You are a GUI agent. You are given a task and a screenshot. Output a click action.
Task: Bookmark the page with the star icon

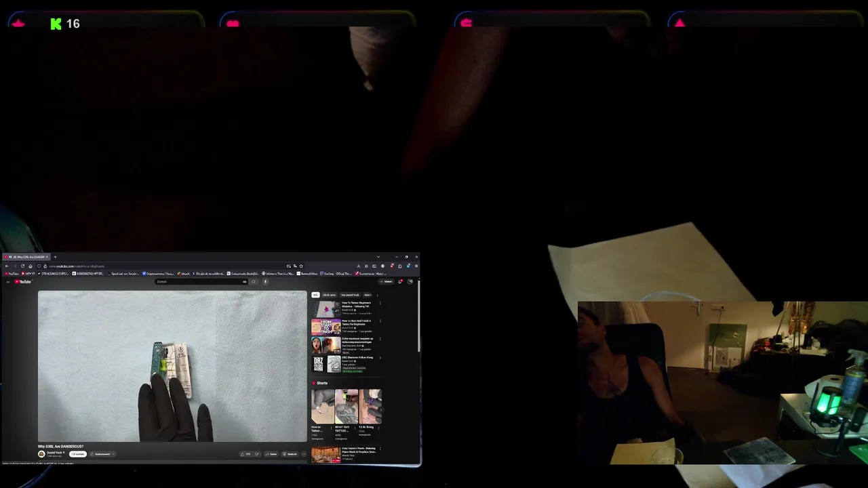pyautogui.click(x=301, y=266)
